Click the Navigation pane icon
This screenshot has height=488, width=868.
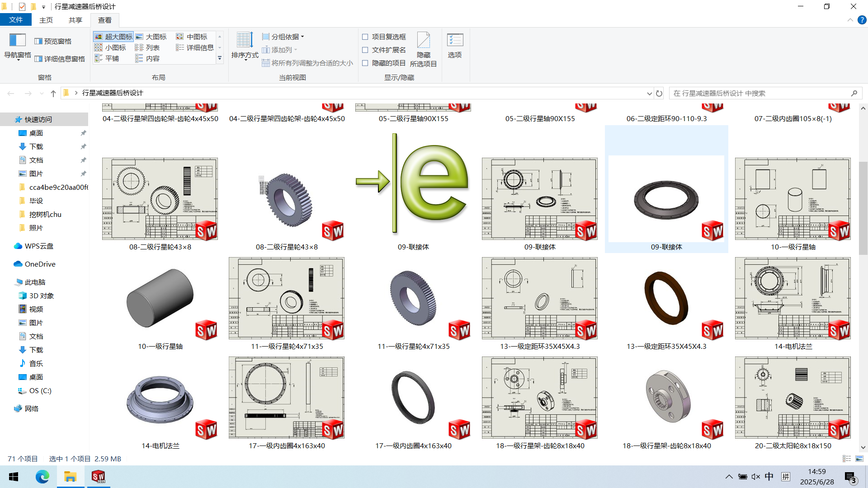(17, 41)
